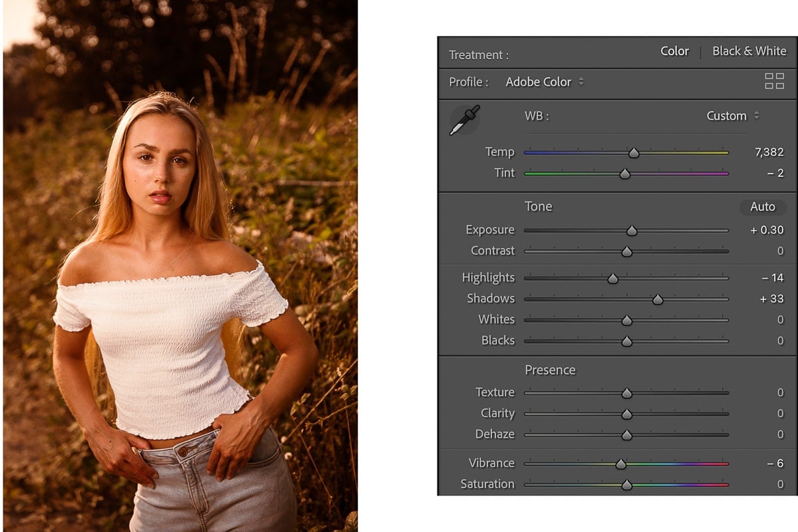Click the Temp value 7,382

click(x=769, y=152)
